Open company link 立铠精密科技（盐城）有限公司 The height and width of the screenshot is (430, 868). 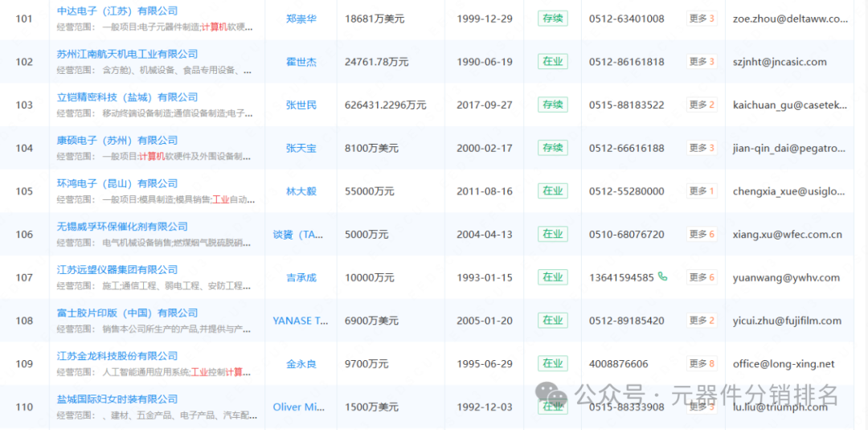pyautogui.click(x=127, y=96)
